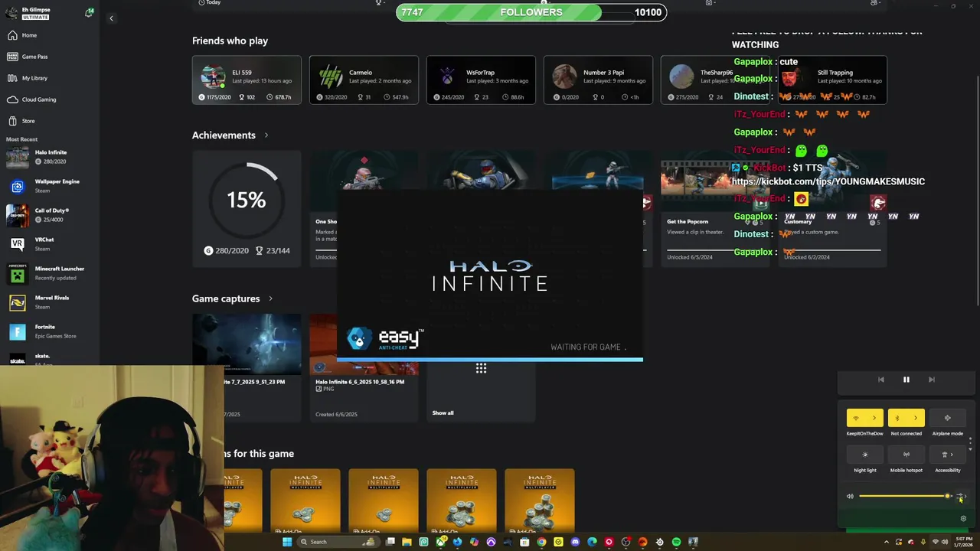The image size is (980, 551).
Task: Open taskbar clock showing 5:07 PM
Action: point(965,542)
